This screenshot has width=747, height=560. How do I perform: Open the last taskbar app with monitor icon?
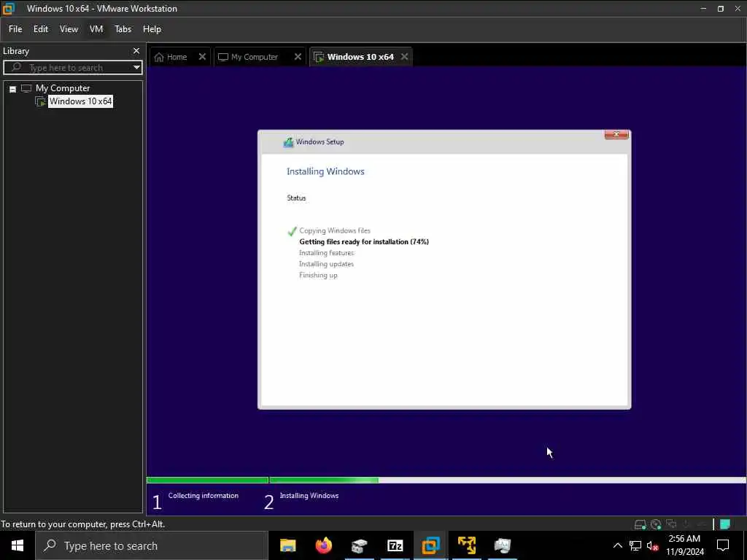pos(502,545)
